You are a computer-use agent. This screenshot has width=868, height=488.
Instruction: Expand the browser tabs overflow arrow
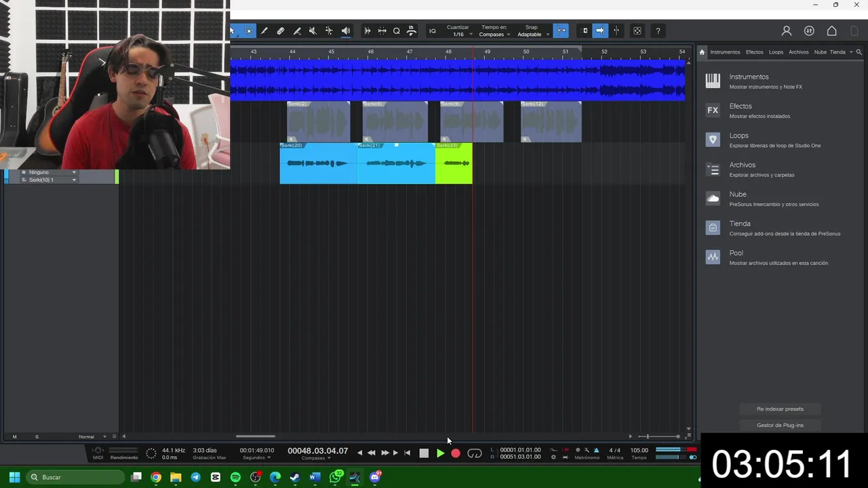pyautogui.click(x=851, y=52)
